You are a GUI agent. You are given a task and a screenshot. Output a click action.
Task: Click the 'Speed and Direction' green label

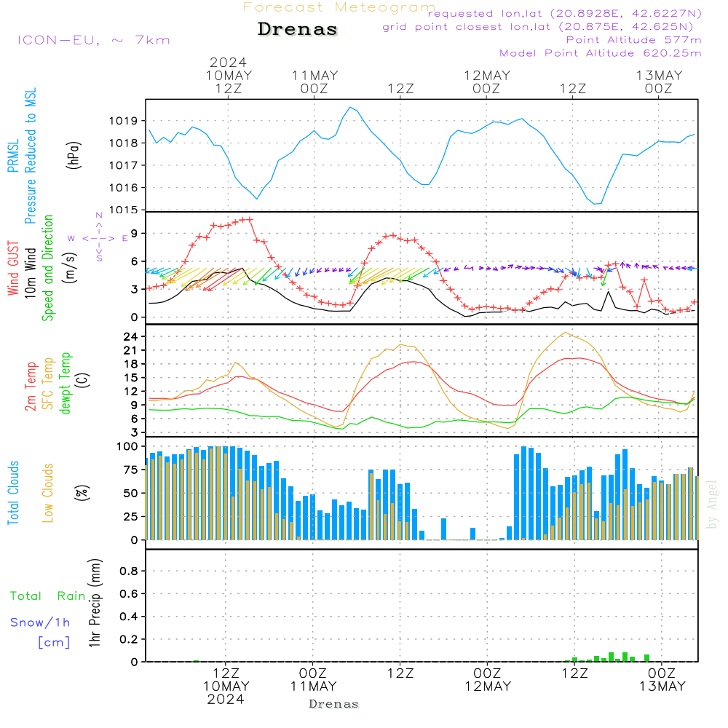tap(47, 268)
